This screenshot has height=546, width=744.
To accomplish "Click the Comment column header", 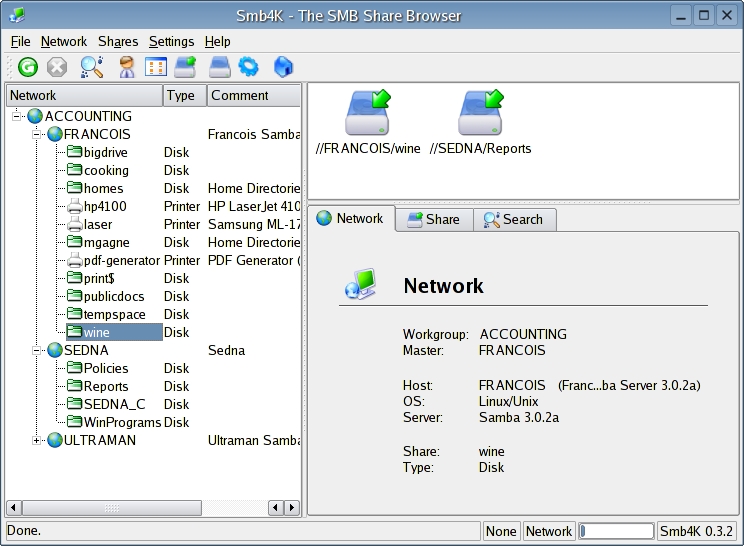I will click(252, 96).
